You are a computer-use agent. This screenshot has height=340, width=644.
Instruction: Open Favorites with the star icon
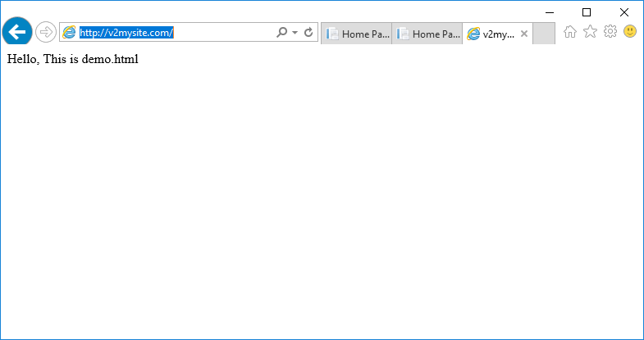pos(590,31)
